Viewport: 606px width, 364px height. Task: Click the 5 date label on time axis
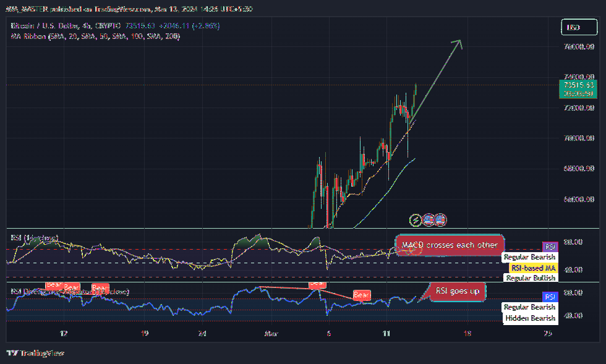(x=329, y=334)
